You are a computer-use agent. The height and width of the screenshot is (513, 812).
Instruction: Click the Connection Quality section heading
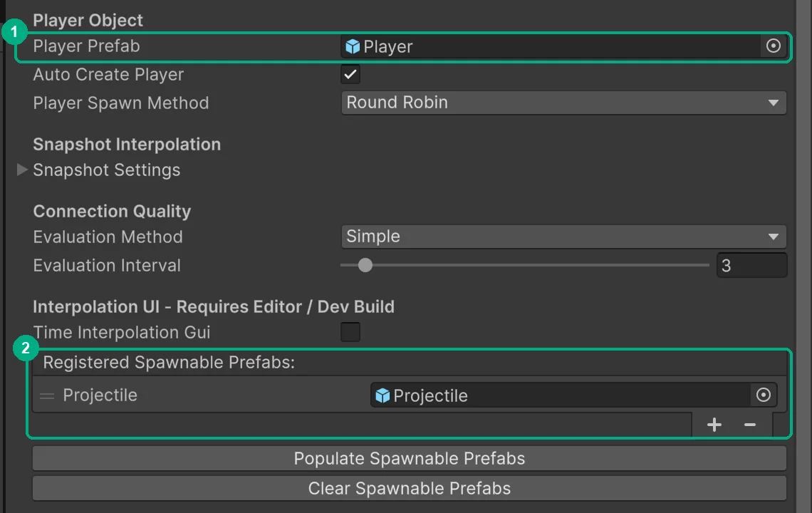[112, 211]
